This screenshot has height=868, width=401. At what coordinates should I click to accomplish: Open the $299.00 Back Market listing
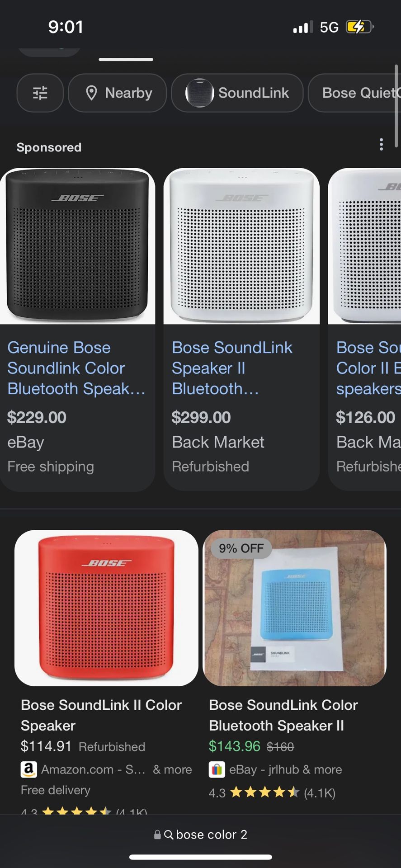point(201,417)
